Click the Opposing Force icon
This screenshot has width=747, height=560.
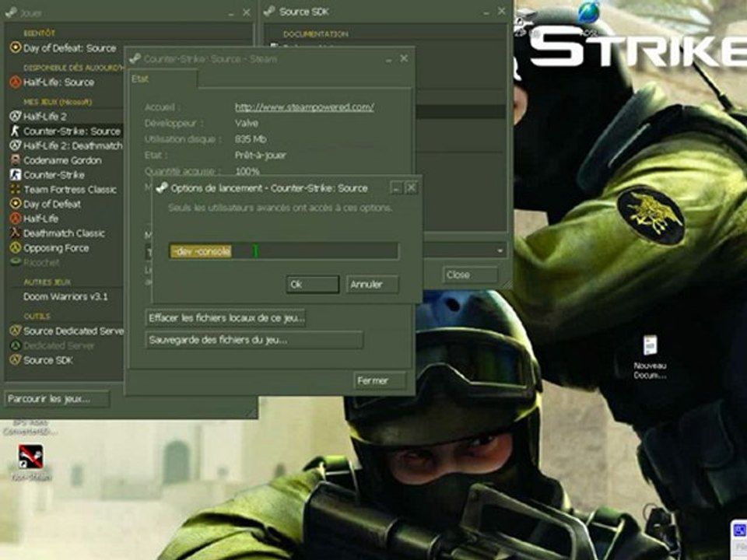tap(16, 247)
